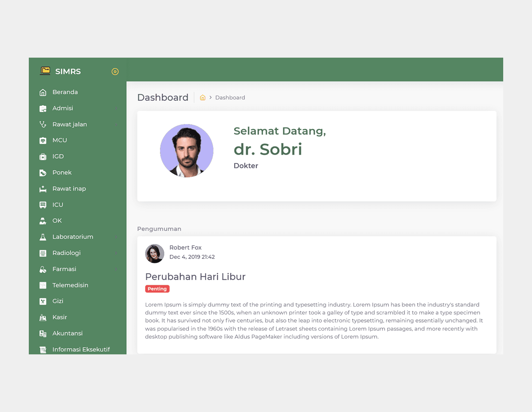Screen dimensions: 532x412
Task: Toggle the sidebar using yellow circle icon
Action: point(115,72)
